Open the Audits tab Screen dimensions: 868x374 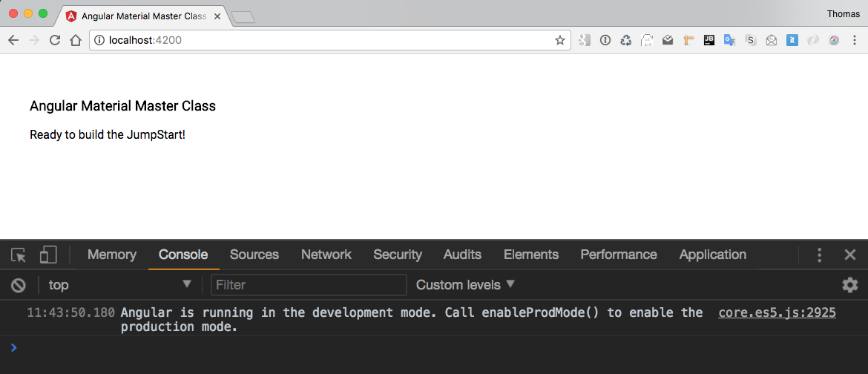click(x=462, y=255)
